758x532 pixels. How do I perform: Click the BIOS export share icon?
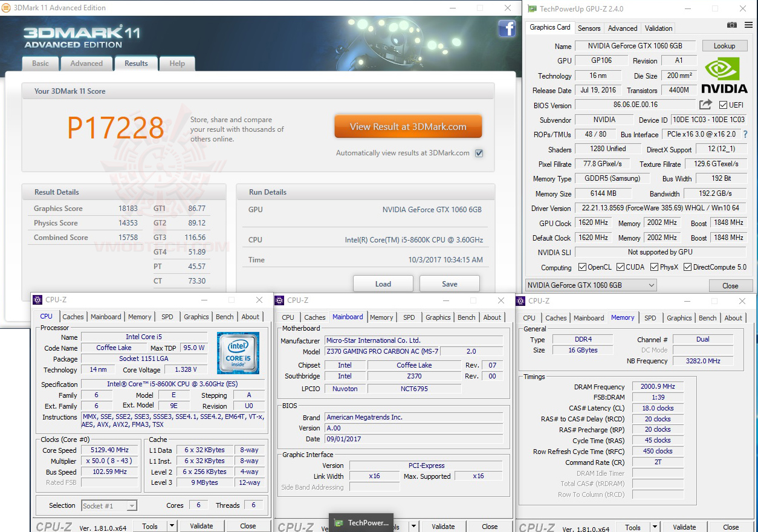[x=705, y=105]
